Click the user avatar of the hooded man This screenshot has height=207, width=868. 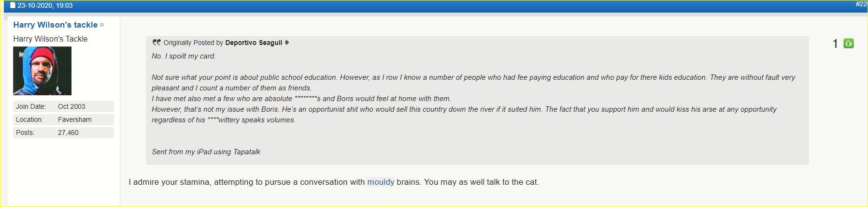[x=42, y=71]
